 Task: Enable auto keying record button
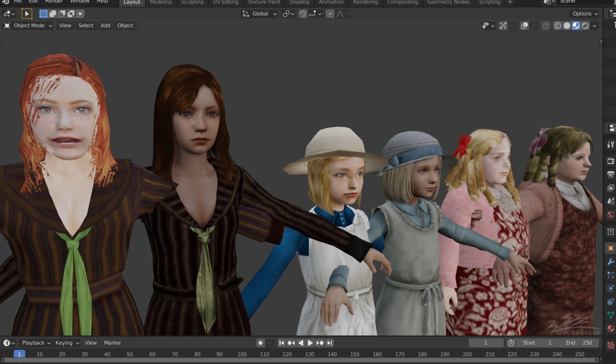click(260, 343)
